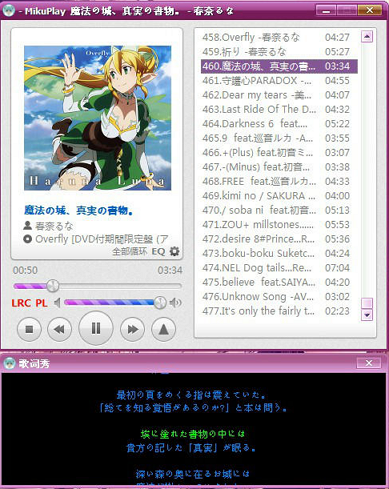Pause the current song
389x489 pixels.
(x=96, y=329)
